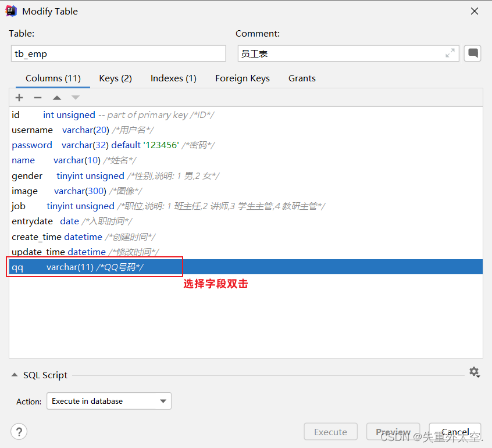Image resolution: width=492 pixels, height=448 pixels.
Task: Select the gender column row
Action: click(245, 175)
